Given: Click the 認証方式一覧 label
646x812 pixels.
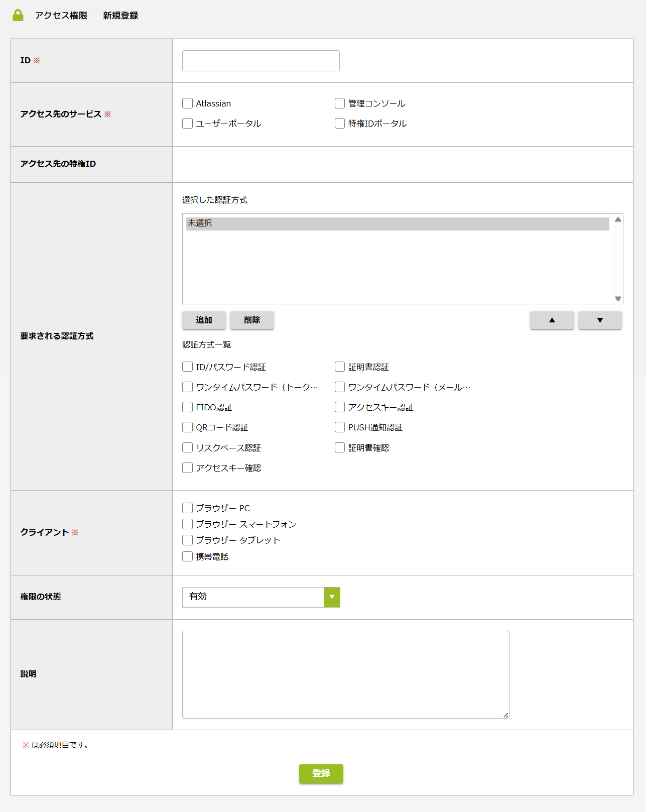Looking at the screenshot, I should [207, 345].
